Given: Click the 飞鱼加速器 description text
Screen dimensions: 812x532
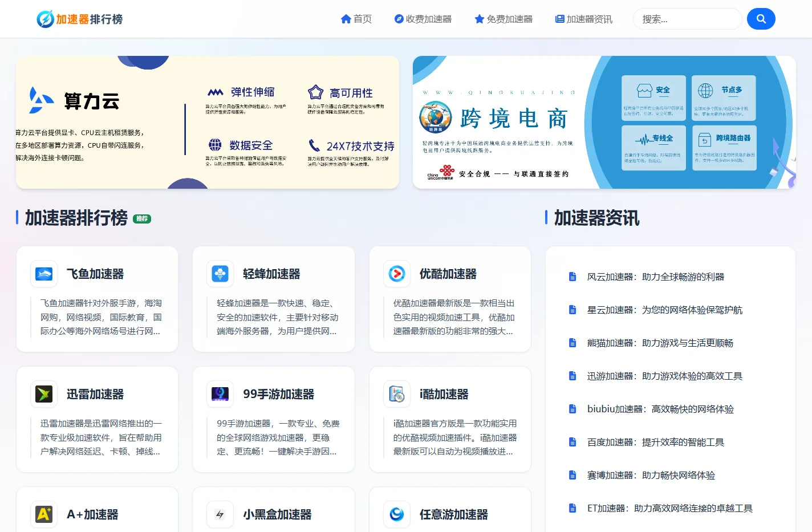Looking at the screenshot, I should (101, 317).
